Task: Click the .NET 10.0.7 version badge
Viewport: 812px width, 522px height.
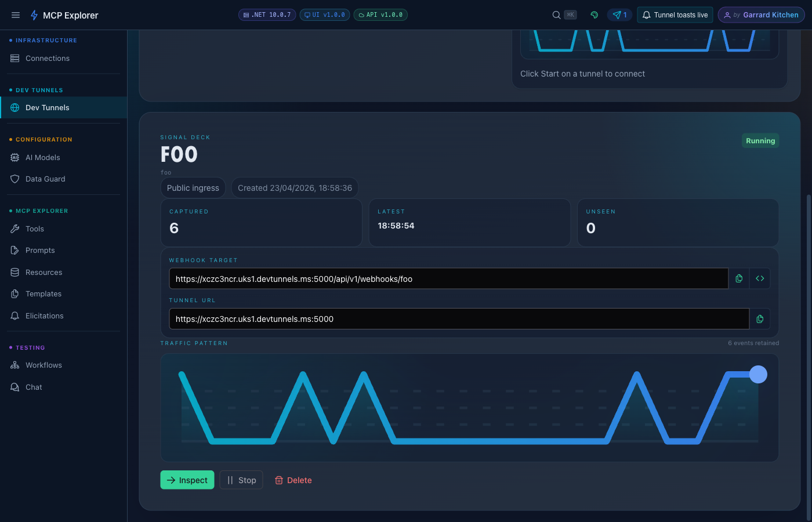Action: [267, 15]
